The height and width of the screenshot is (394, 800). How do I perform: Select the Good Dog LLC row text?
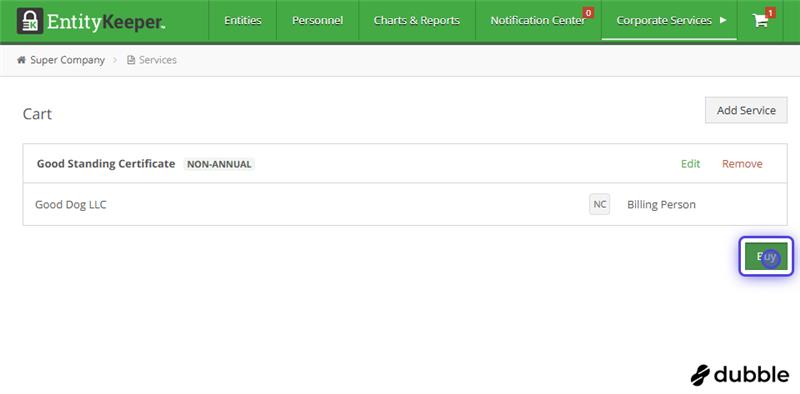click(71, 205)
